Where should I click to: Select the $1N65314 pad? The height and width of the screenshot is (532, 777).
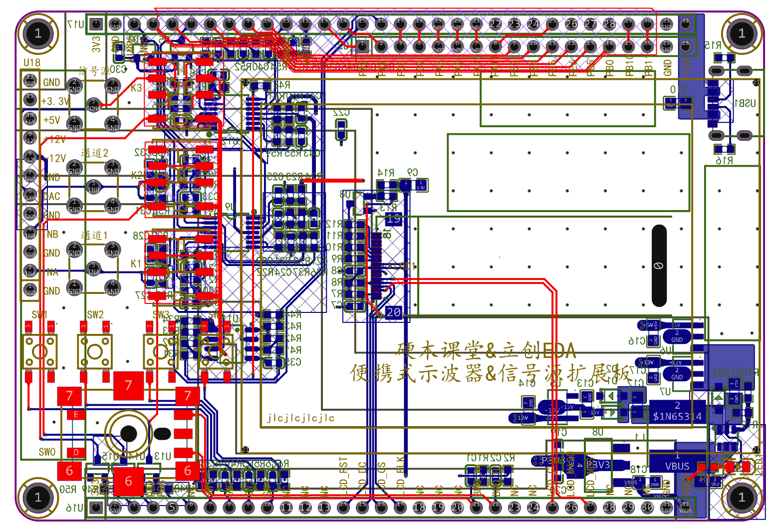coord(677,413)
